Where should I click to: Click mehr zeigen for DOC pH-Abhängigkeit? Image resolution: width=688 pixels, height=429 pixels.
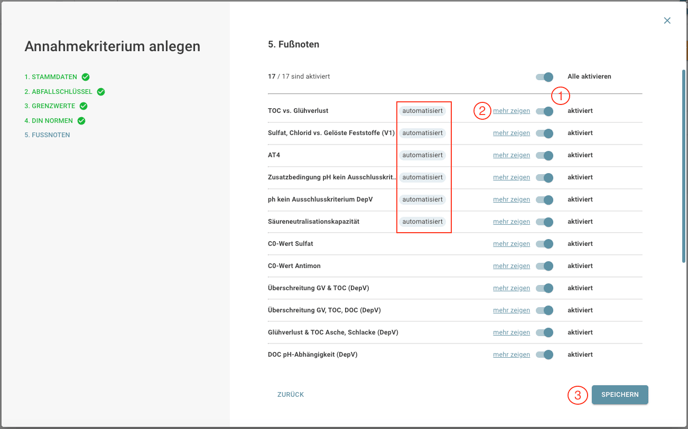pyautogui.click(x=511, y=354)
